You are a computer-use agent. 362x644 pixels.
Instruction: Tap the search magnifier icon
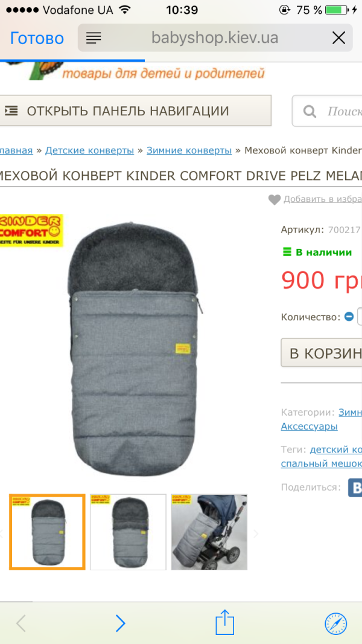[x=309, y=111]
